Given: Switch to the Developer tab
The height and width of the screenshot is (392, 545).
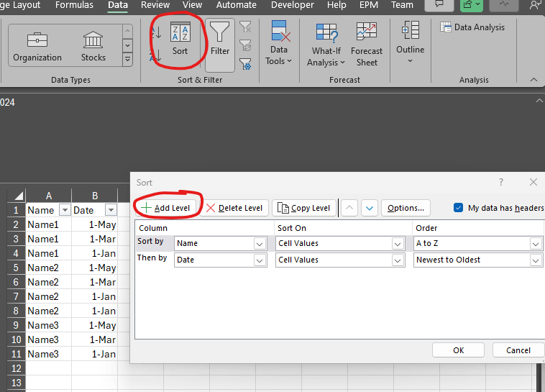Looking at the screenshot, I should pos(293,5).
